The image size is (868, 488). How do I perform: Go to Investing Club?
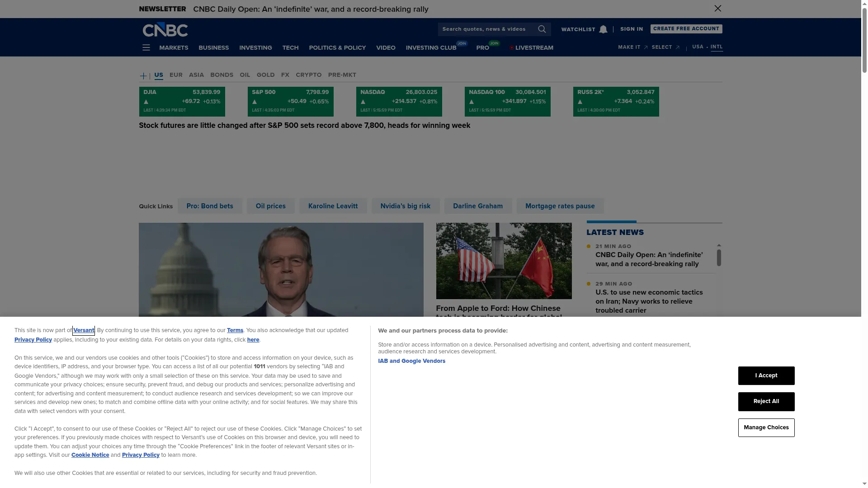(431, 48)
